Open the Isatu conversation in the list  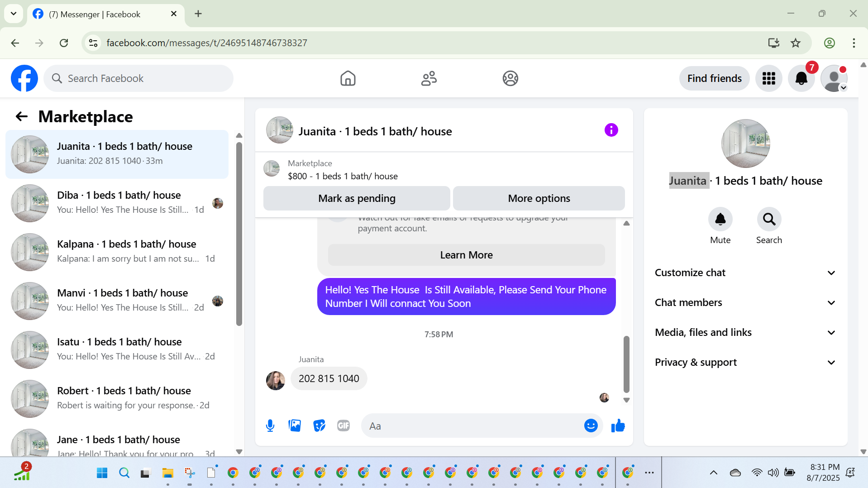tap(117, 350)
